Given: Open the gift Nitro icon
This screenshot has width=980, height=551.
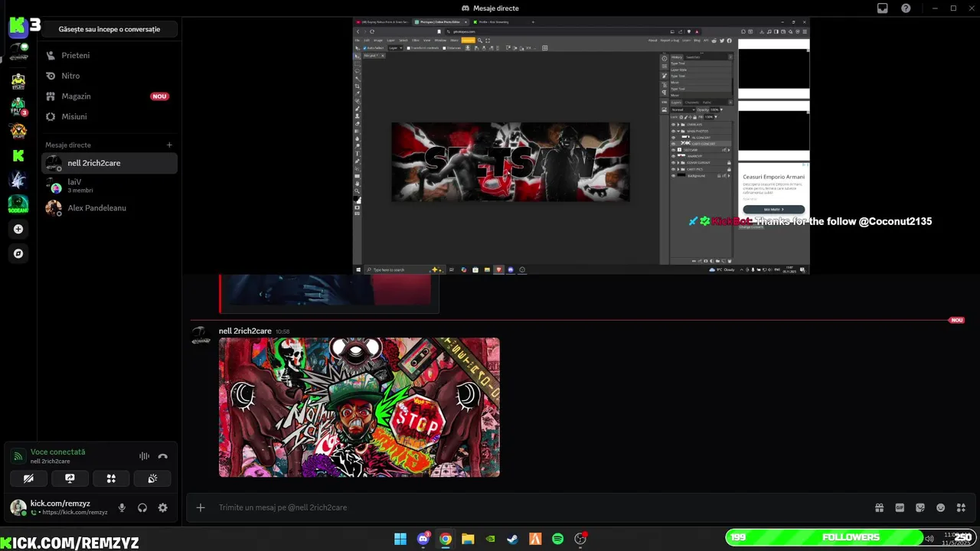Looking at the screenshot, I should pos(879,507).
